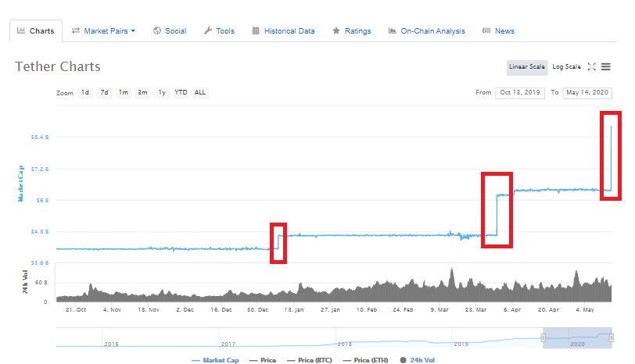This screenshot has width=635, height=364.
Task: Click the shaded navigator selection window
Action: (577, 337)
